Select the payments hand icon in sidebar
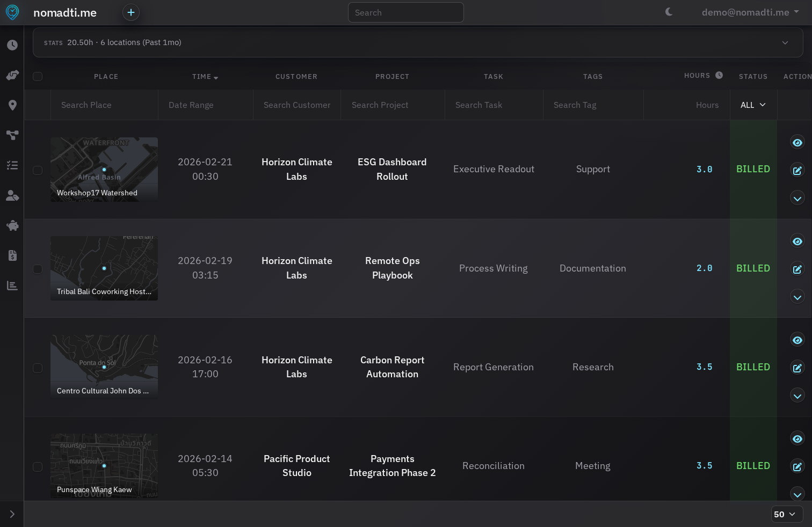Viewport: 812px width, 527px height. (x=12, y=75)
